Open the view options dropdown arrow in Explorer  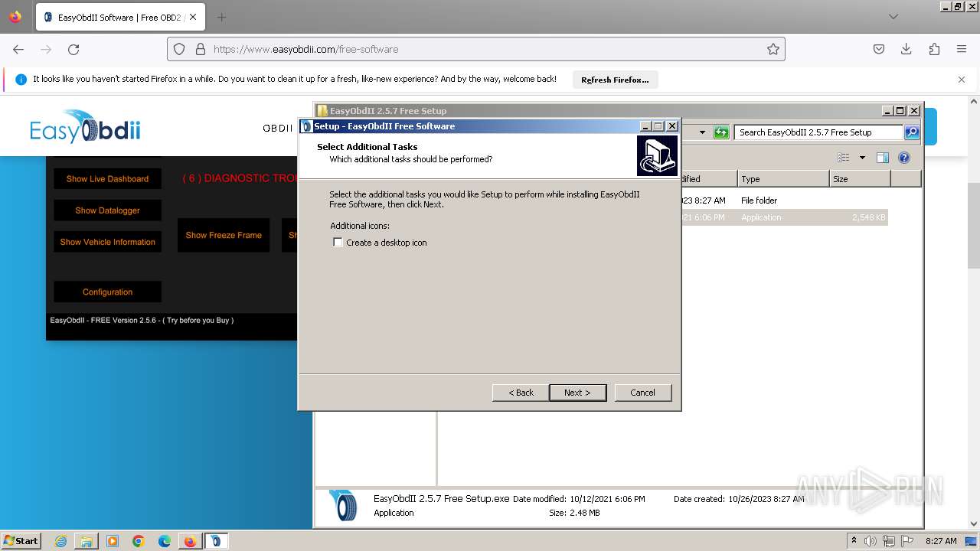(x=862, y=158)
